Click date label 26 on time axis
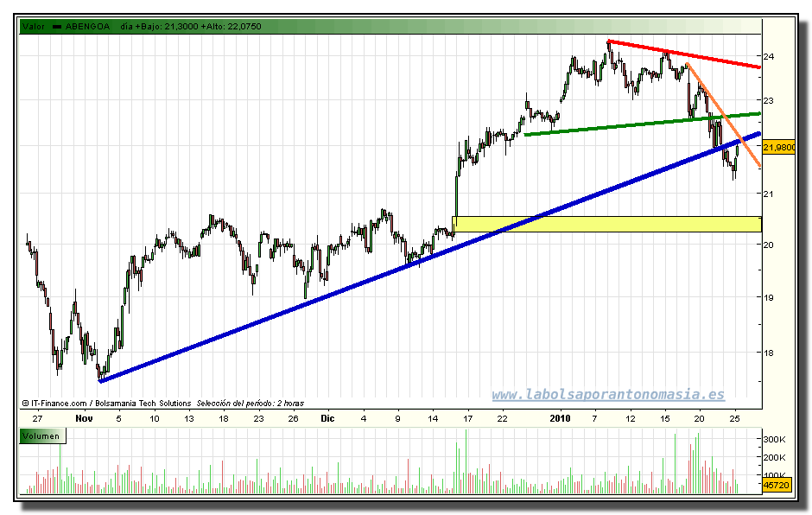 click(x=293, y=418)
